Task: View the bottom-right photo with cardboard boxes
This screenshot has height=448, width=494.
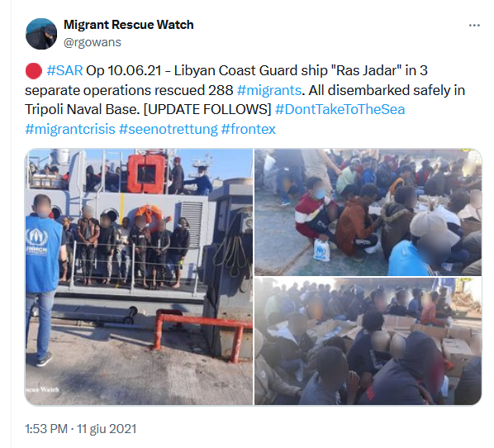Action: point(368,341)
